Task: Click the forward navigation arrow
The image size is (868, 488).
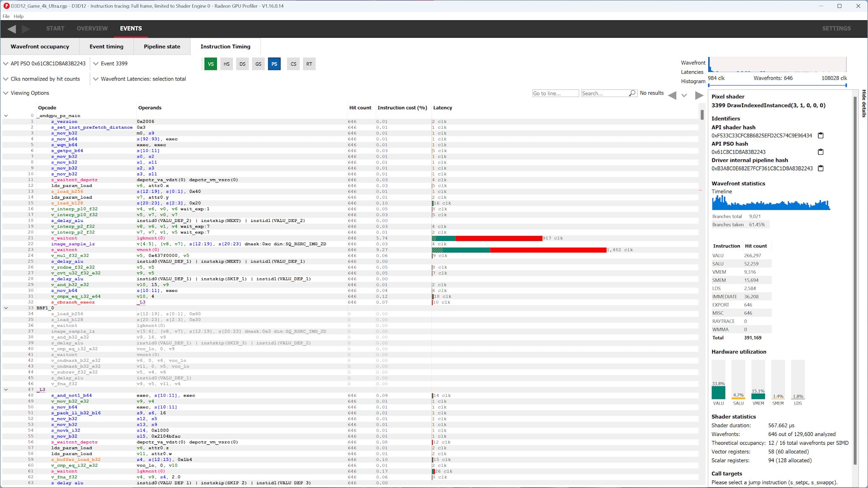Action: (x=26, y=29)
